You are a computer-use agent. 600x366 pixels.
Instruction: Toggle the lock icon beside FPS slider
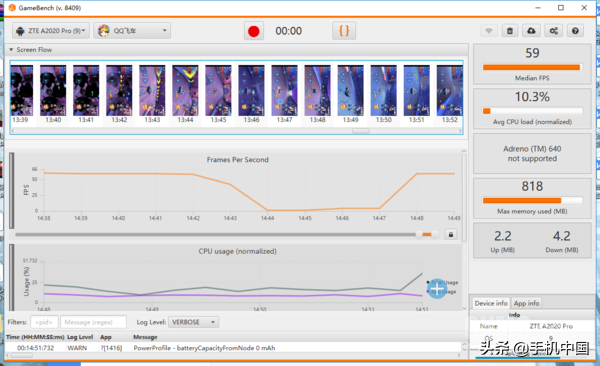click(451, 234)
